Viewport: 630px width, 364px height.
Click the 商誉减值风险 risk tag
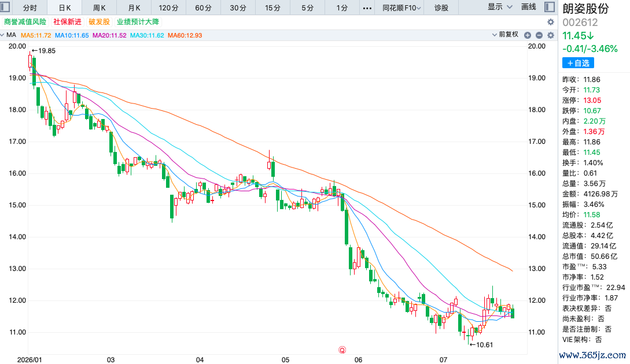pos(25,22)
